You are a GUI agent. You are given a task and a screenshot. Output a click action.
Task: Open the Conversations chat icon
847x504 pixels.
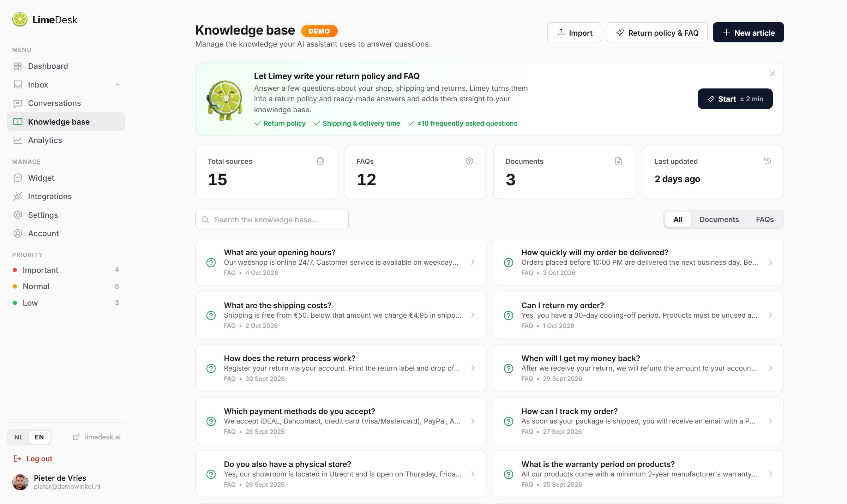point(18,103)
